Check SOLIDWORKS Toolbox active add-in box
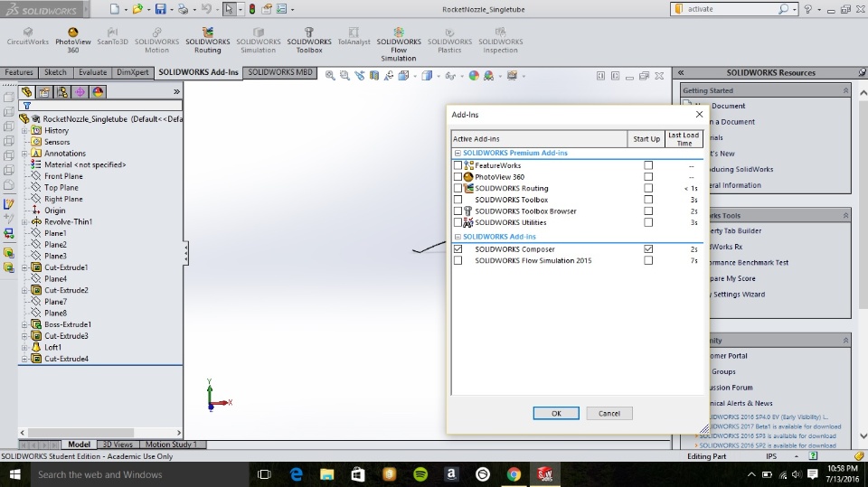The image size is (868, 487). [458, 199]
